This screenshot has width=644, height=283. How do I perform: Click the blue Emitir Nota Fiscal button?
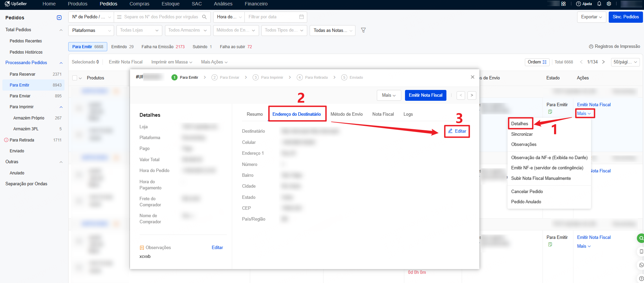pyautogui.click(x=425, y=95)
